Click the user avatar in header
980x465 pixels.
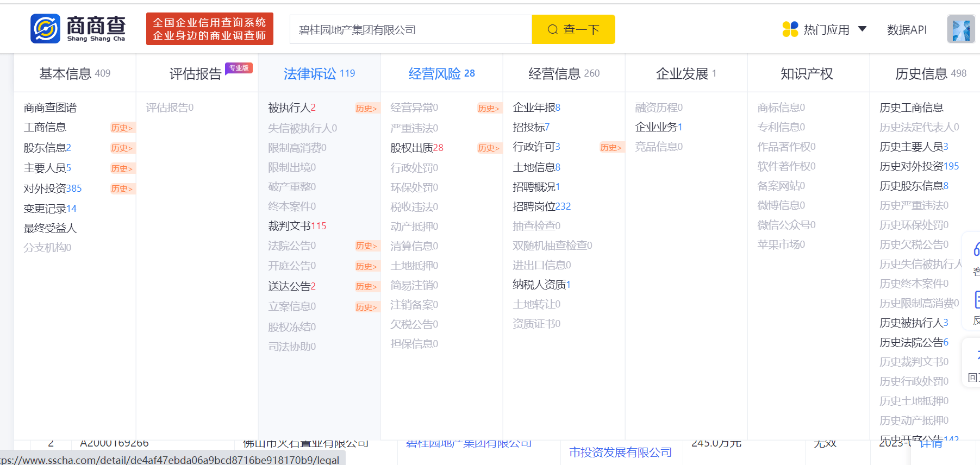pos(960,29)
